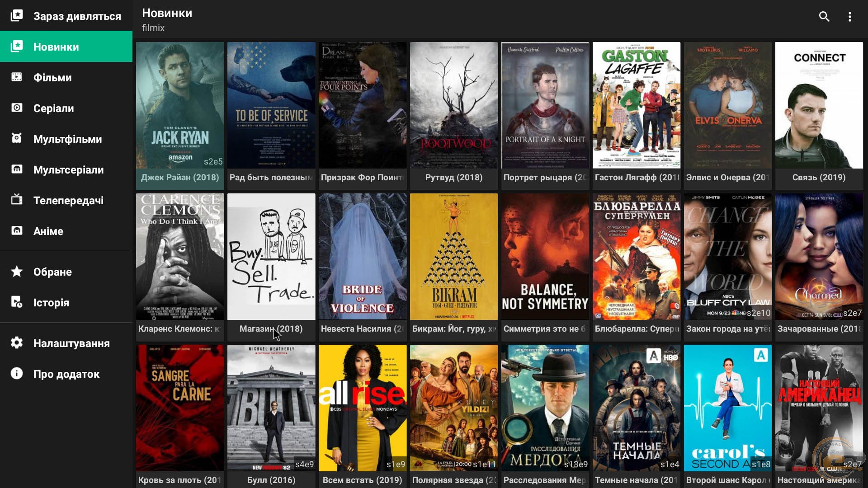Click the Мультфільми sidebar icon
This screenshot has width=868, height=488.
click(17, 139)
